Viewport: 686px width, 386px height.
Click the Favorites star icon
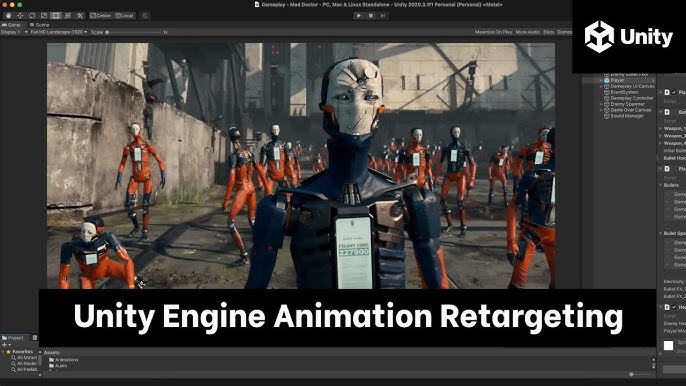[8, 351]
